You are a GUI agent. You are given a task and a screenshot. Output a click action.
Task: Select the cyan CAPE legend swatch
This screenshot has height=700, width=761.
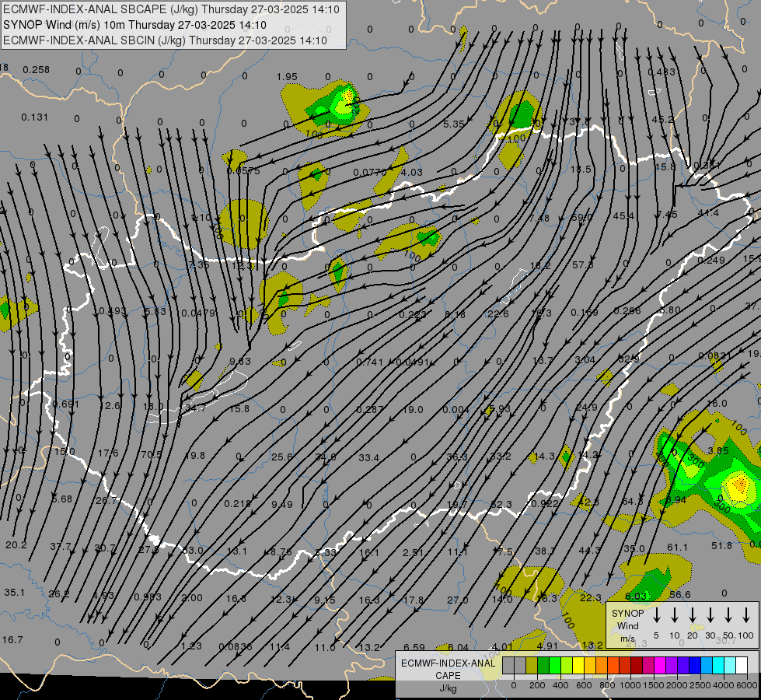(x=717, y=666)
